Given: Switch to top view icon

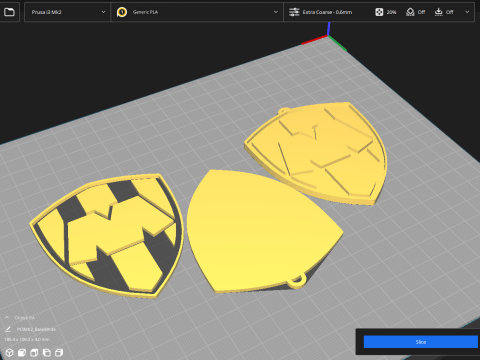Looking at the screenshot, I should click(x=34, y=352).
